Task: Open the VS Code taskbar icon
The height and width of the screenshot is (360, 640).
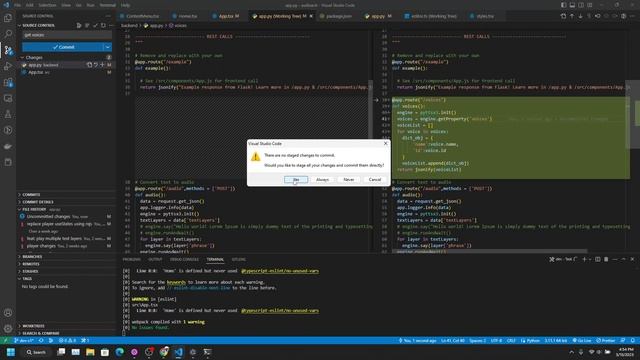Action: point(178,352)
